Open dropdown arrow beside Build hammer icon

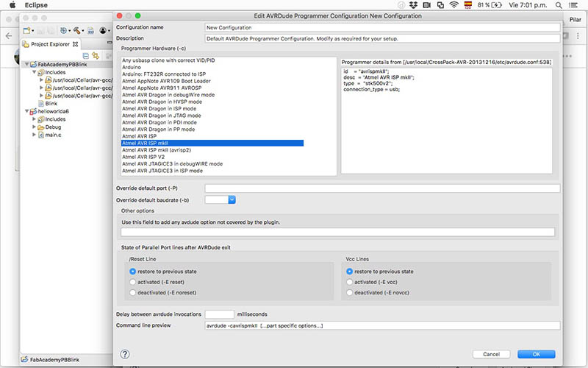coord(82,31)
